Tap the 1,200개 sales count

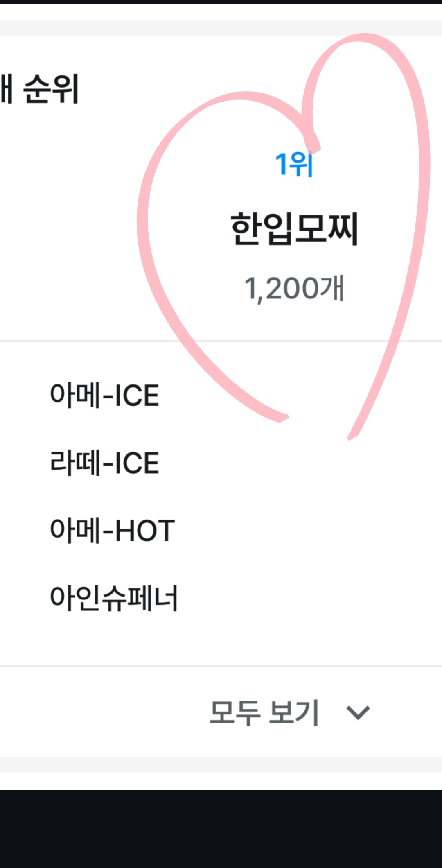[x=294, y=289]
